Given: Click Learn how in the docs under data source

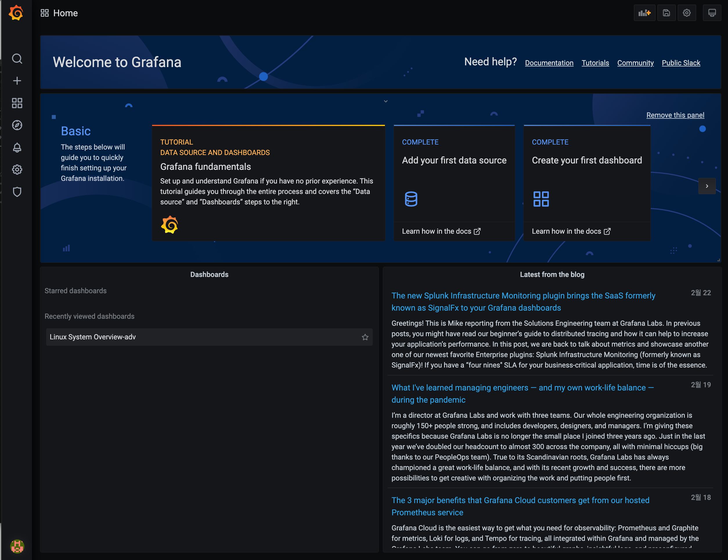Looking at the screenshot, I should point(441,231).
